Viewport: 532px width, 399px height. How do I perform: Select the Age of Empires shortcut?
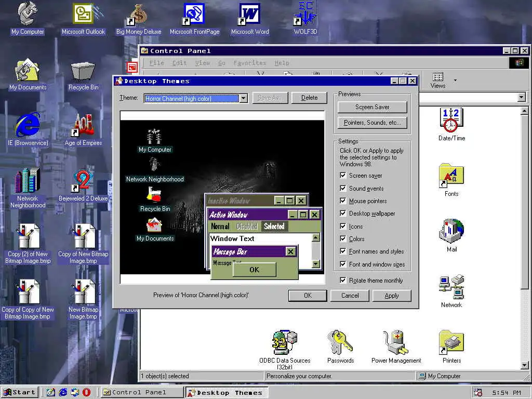tap(83, 130)
